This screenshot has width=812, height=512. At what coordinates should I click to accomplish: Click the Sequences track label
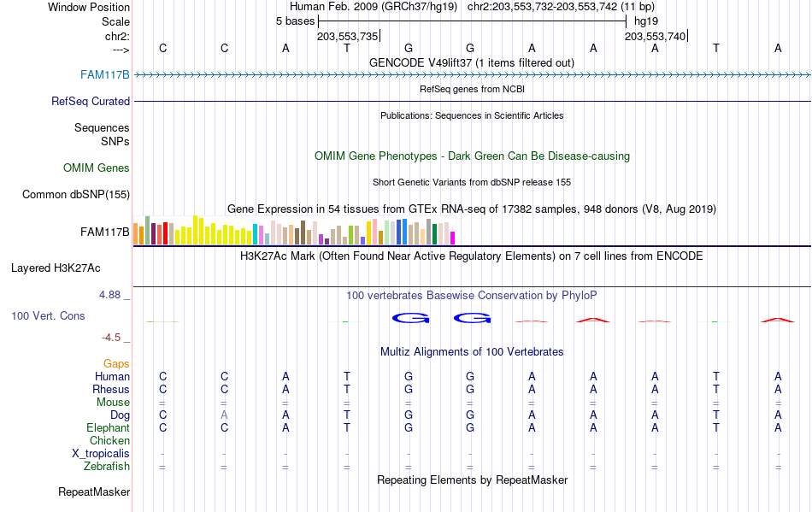[x=102, y=128]
